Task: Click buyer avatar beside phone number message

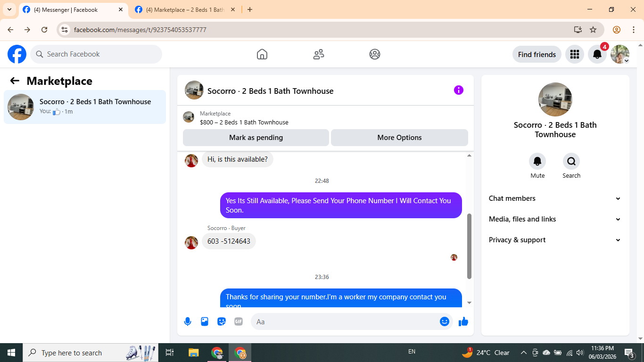Action: tap(191, 243)
